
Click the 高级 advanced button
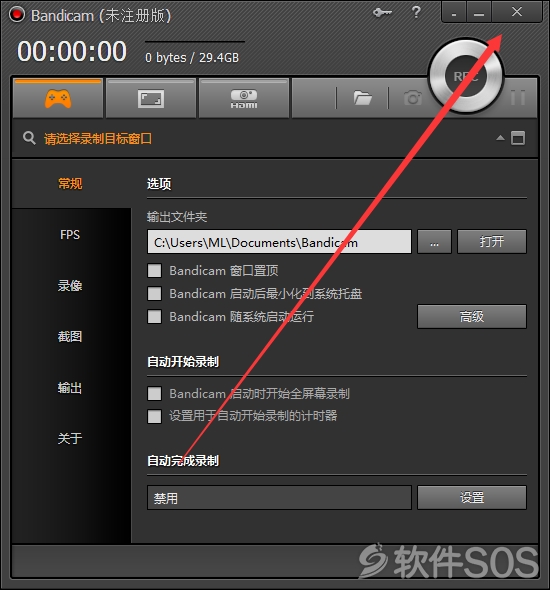pyautogui.click(x=472, y=316)
